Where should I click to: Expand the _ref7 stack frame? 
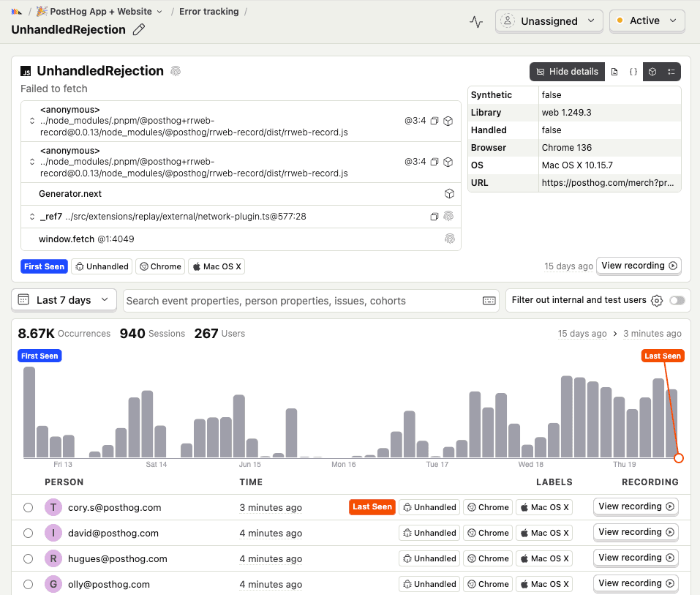(x=32, y=217)
